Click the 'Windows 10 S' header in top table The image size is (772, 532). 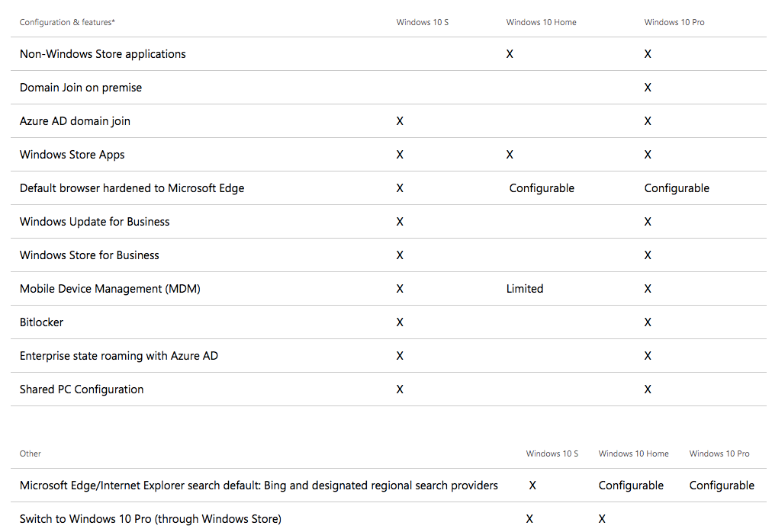tap(423, 22)
